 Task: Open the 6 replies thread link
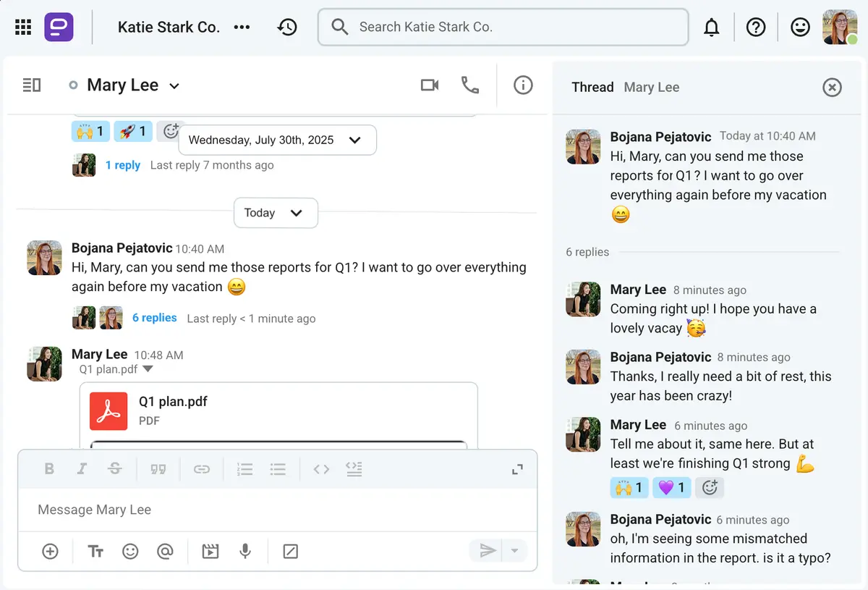pyautogui.click(x=154, y=318)
